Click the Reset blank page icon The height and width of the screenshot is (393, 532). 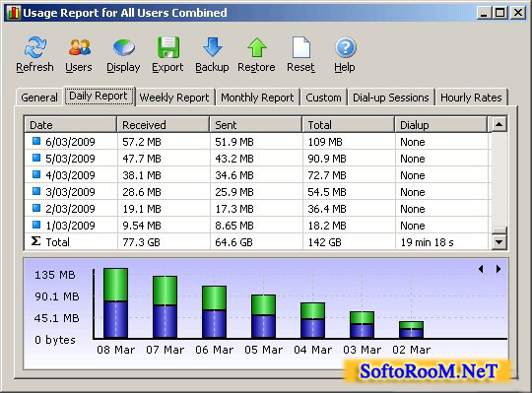[x=300, y=47]
